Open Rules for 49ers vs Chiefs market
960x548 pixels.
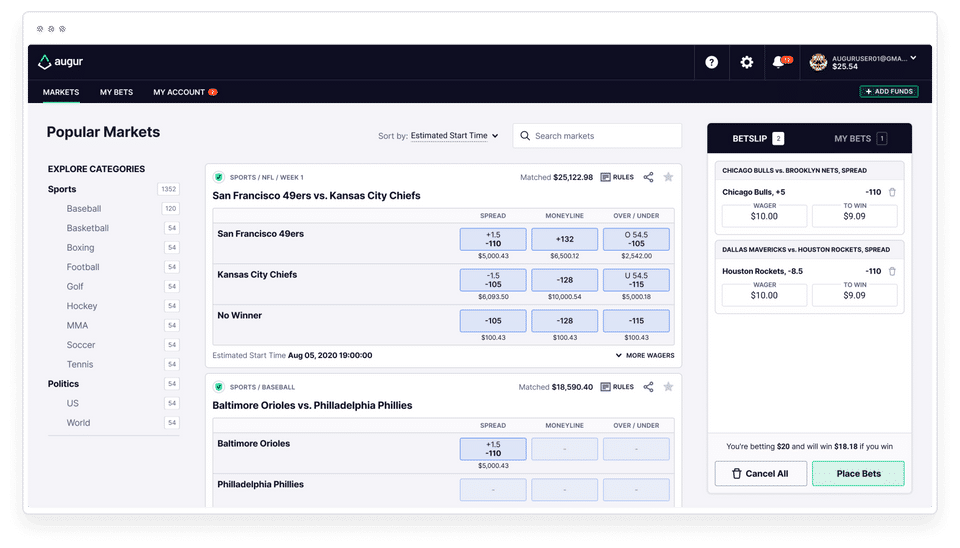click(617, 177)
